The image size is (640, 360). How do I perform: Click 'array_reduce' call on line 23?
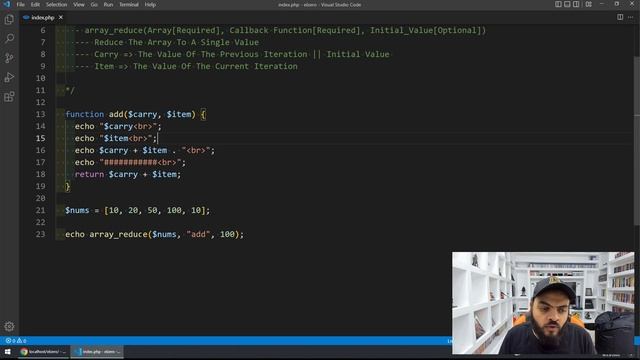click(x=118, y=234)
